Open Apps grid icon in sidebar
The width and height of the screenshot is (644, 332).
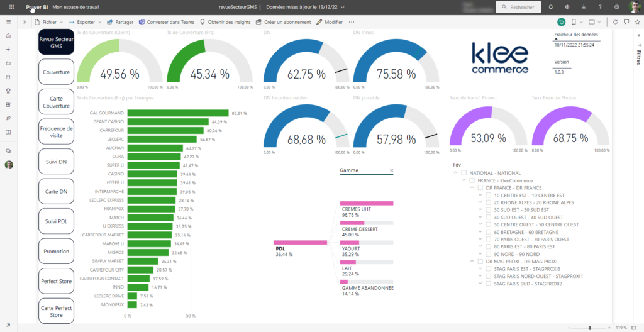(x=8, y=104)
